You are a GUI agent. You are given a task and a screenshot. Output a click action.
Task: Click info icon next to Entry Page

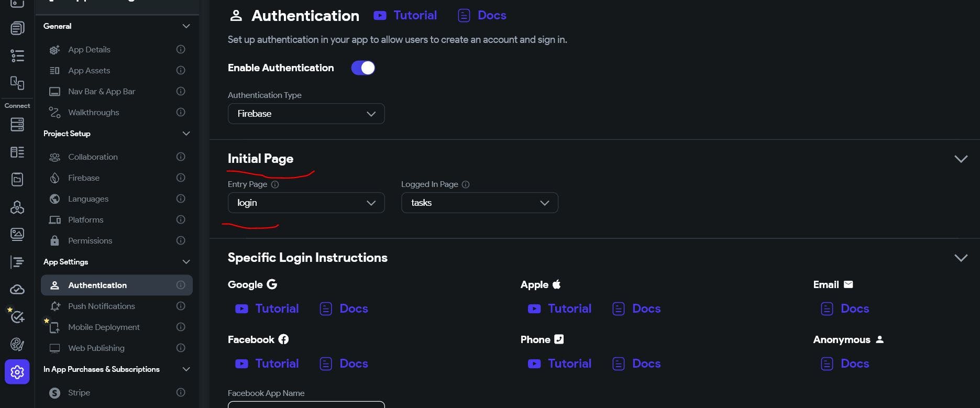click(275, 184)
